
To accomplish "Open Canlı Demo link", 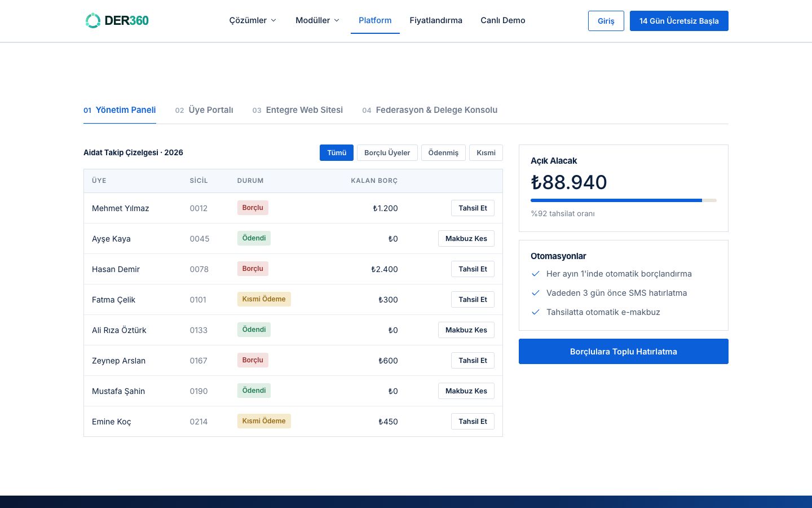I will click(503, 20).
